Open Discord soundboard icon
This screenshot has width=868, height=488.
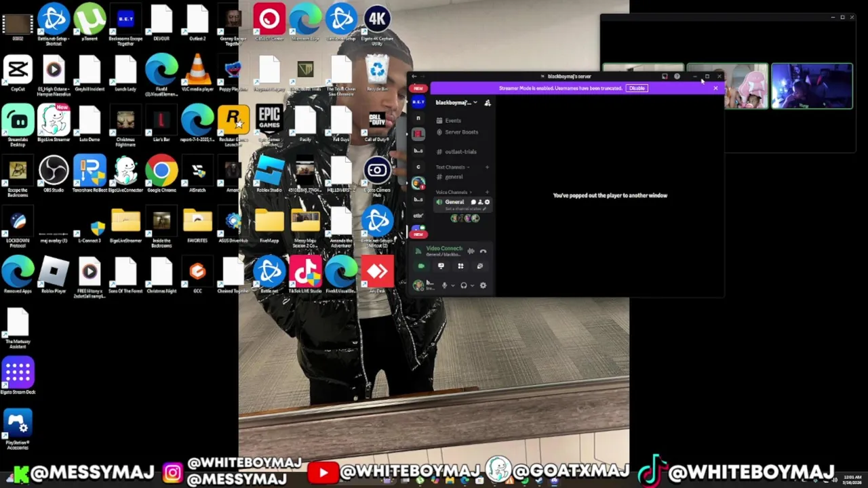480,266
